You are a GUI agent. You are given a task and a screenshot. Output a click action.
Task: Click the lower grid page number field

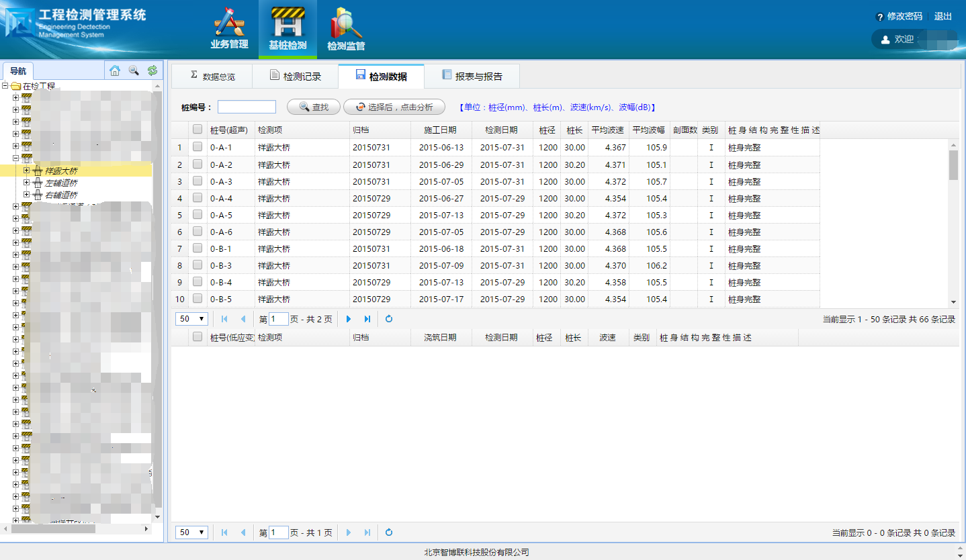point(279,532)
